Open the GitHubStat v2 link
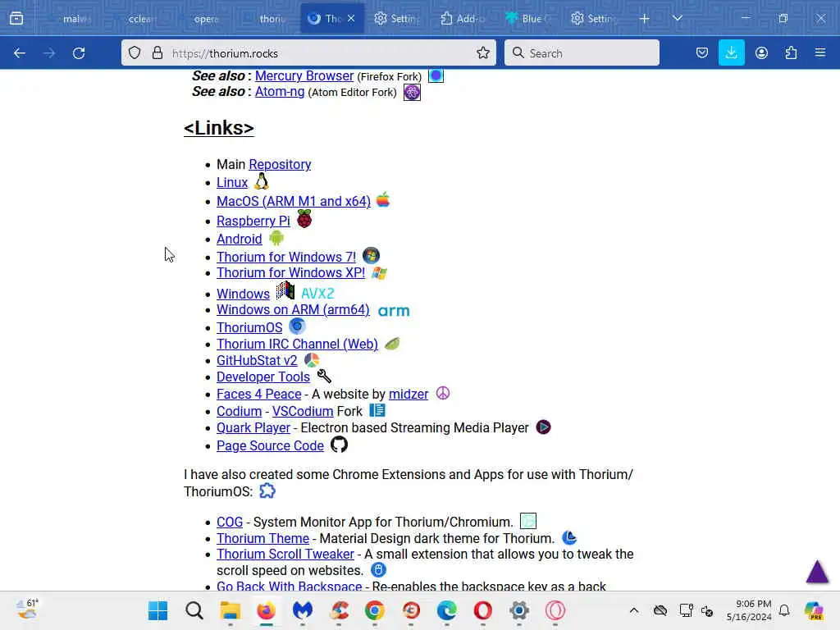Viewport: 840px width, 630px height. click(257, 361)
